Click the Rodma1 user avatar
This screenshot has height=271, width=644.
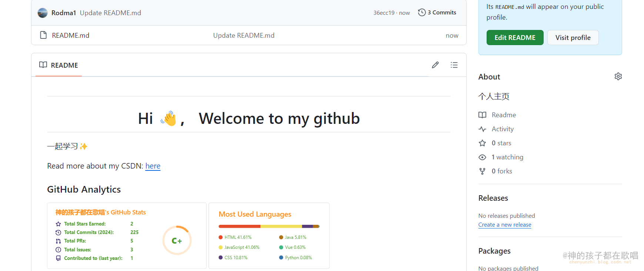[x=43, y=13]
